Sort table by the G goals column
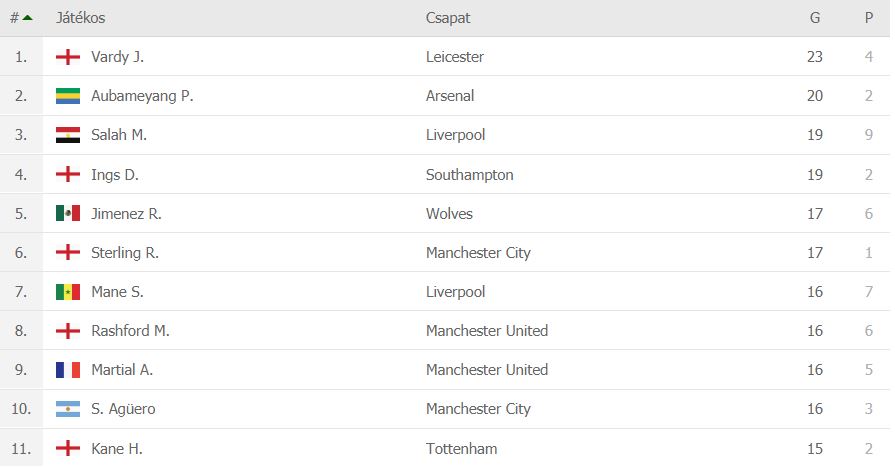Screen dimensions: 895x467 pos(815,18)
